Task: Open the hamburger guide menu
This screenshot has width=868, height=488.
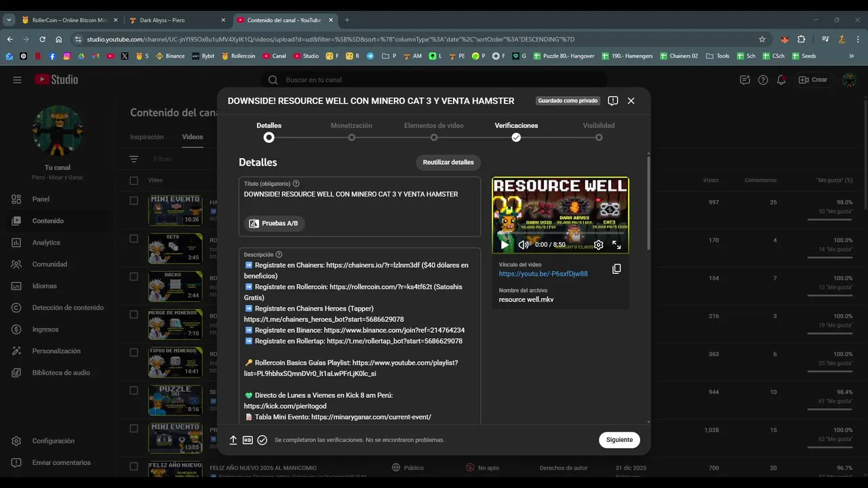Action: 17,80
